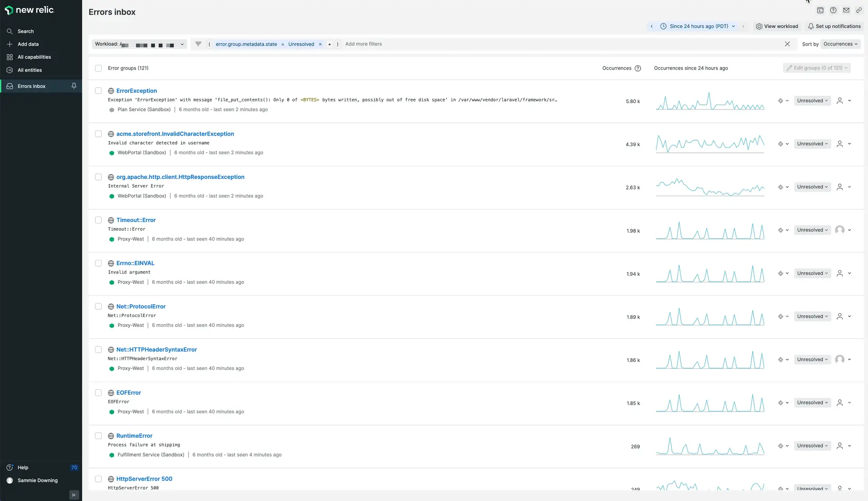868x501 pixels.
Task: Collapse sidebar with bottom-left arrow icon
Action: [x=74, y=495]
